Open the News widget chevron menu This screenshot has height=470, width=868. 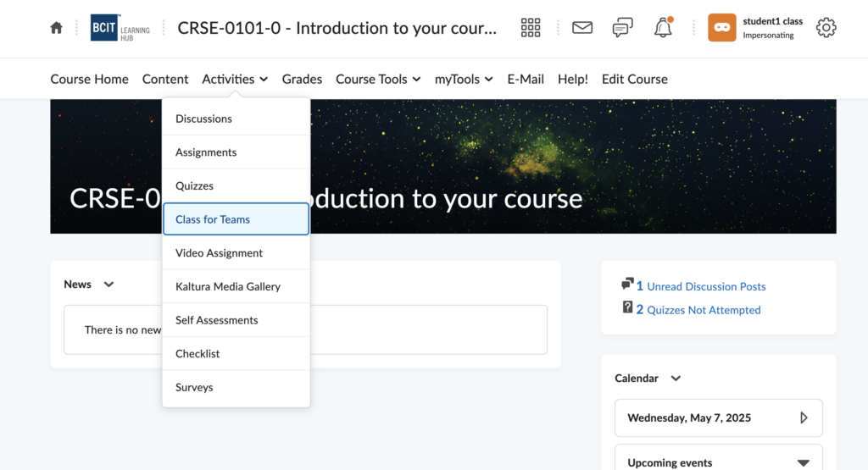[x=108, y=285]
